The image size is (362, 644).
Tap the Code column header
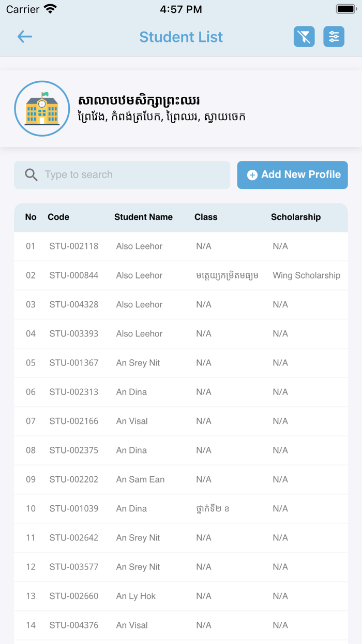pos(58,217)
